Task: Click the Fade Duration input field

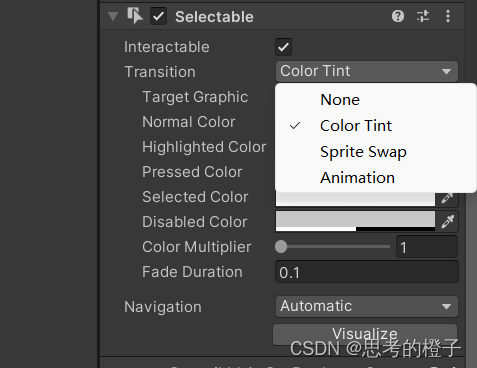Action: coord(367,272)
